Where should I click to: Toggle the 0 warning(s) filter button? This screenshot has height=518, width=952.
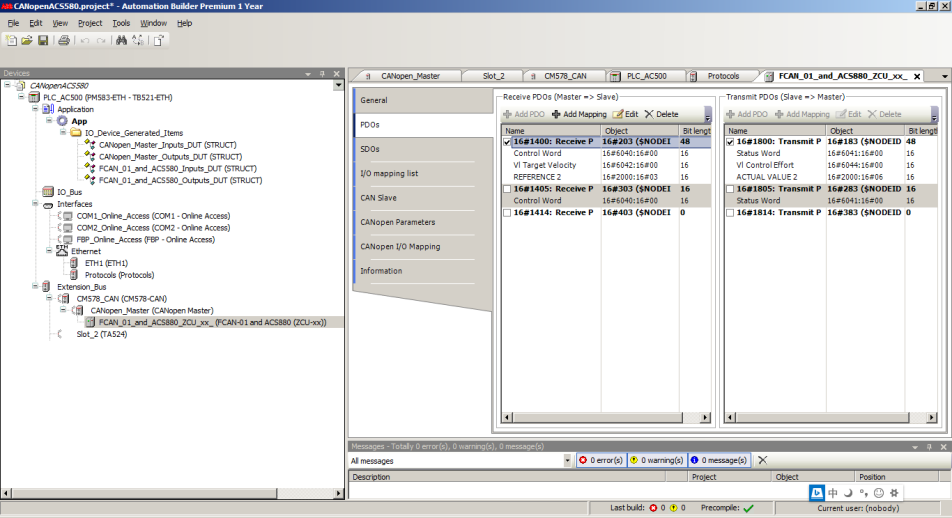656,461
